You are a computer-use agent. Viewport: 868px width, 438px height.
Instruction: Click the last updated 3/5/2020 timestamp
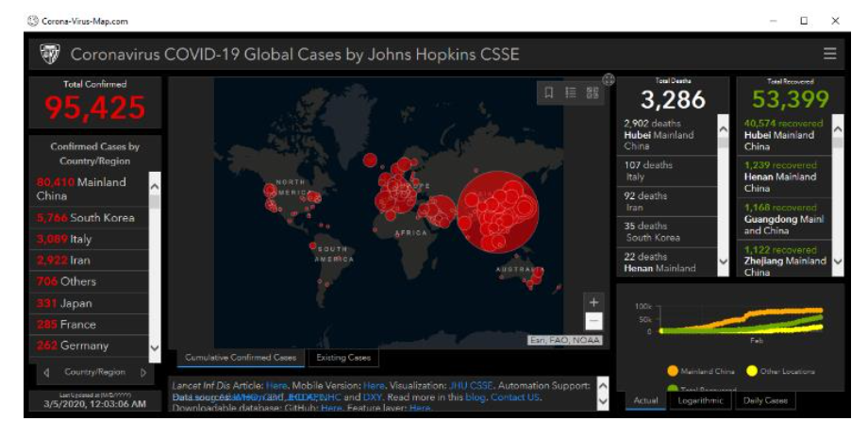pyautogui.click(x=94, y=404)
